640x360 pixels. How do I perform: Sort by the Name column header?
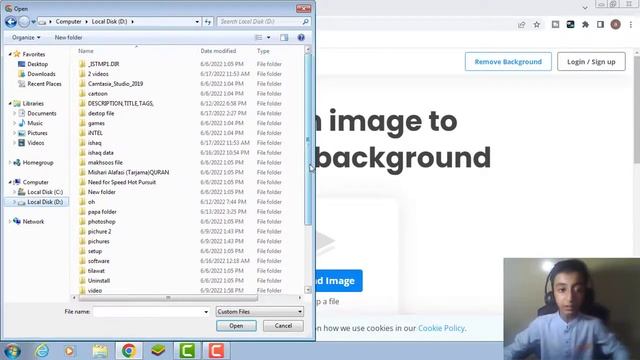[x=86, y=51]
